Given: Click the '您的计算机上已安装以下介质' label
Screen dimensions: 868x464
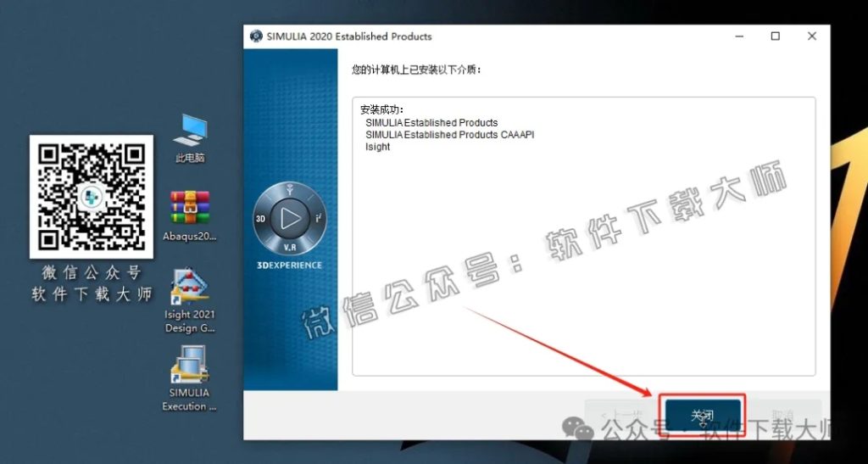Looking at the screenshot, I should [416, 70].
